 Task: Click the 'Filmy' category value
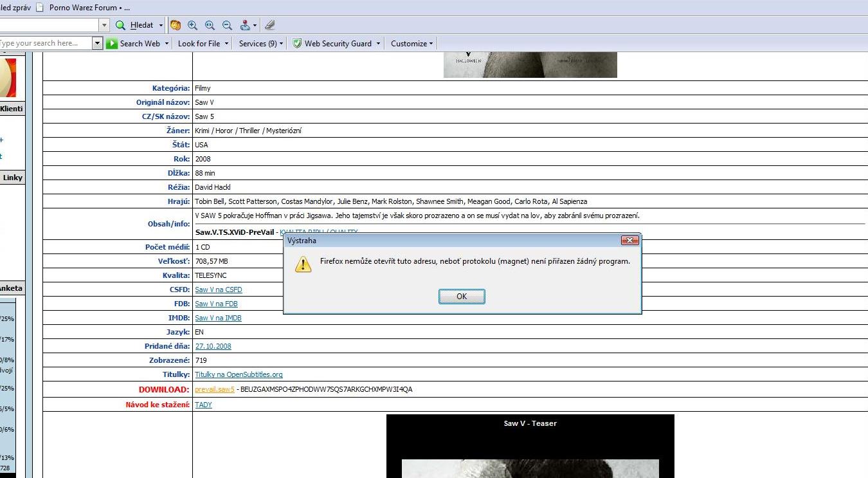point(203,88)
